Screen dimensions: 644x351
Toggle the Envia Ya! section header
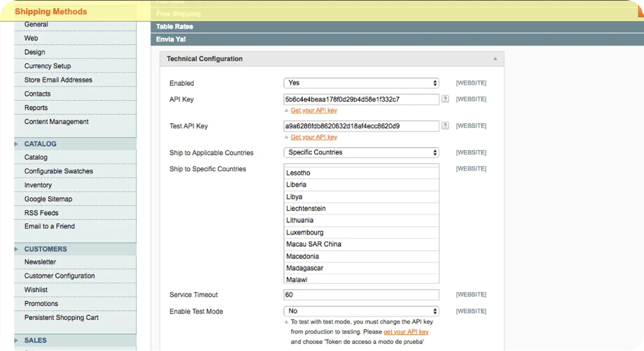pyautogui.click(x=171, y=39)
